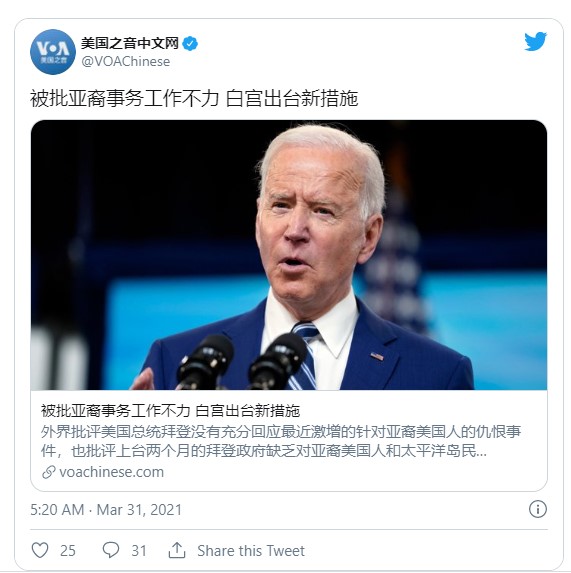Click the share upload arrow icon
Viewport: 571px width, 573px height.
pos(177,550)
